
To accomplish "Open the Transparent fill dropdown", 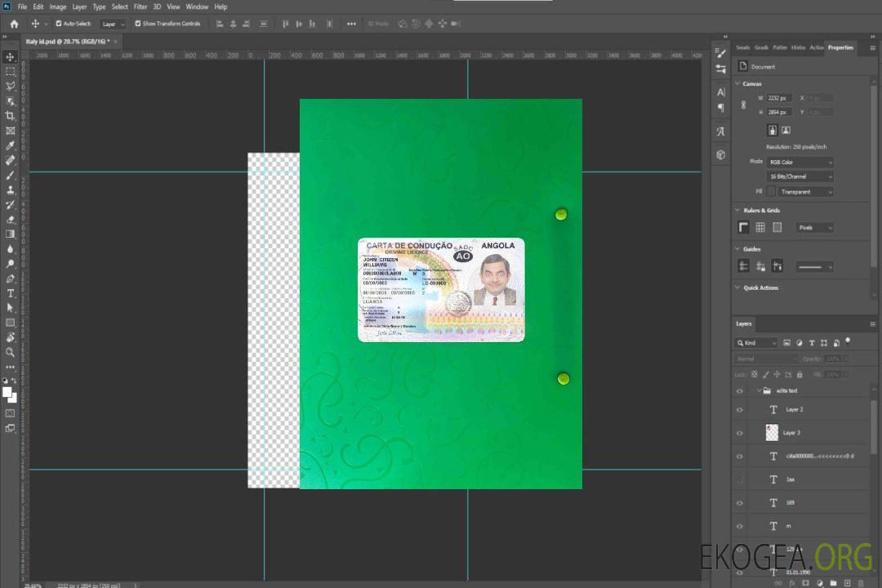I will pos(805,192).
